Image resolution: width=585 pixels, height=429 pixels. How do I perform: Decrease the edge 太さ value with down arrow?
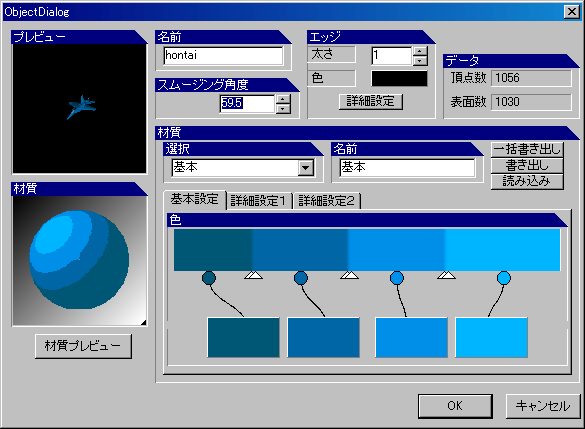[x=420, y=60]
